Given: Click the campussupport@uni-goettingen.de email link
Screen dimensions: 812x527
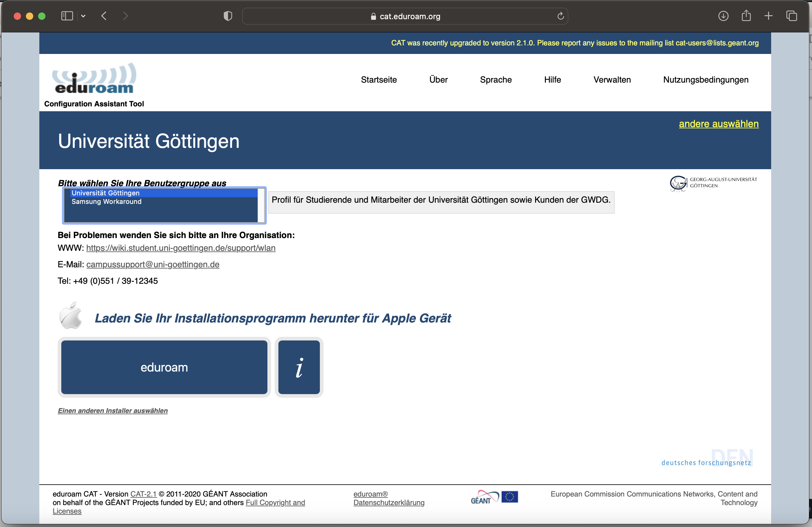Looking at the screenshot, I should point(153,264).
